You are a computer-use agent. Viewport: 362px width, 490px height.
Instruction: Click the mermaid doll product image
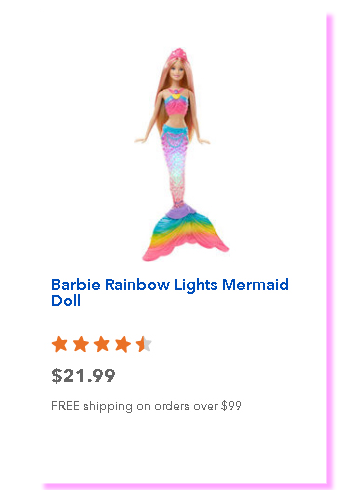181,155
